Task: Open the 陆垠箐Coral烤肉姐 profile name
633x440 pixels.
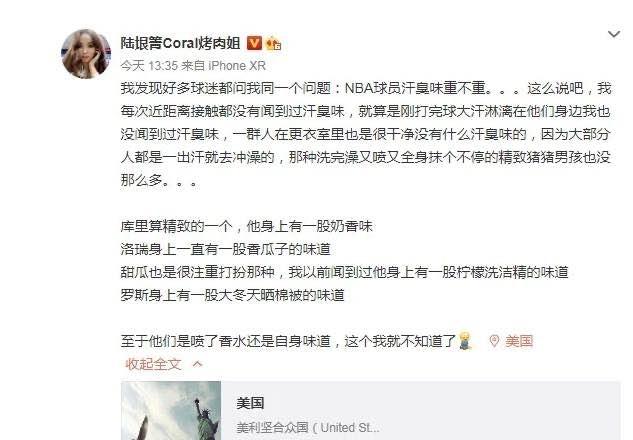Action: [x=180, y=43]
